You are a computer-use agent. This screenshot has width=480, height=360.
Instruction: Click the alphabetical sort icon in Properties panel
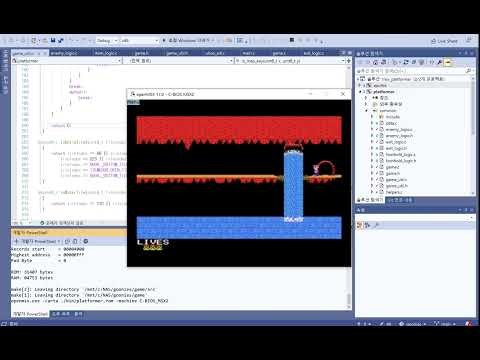367,225
